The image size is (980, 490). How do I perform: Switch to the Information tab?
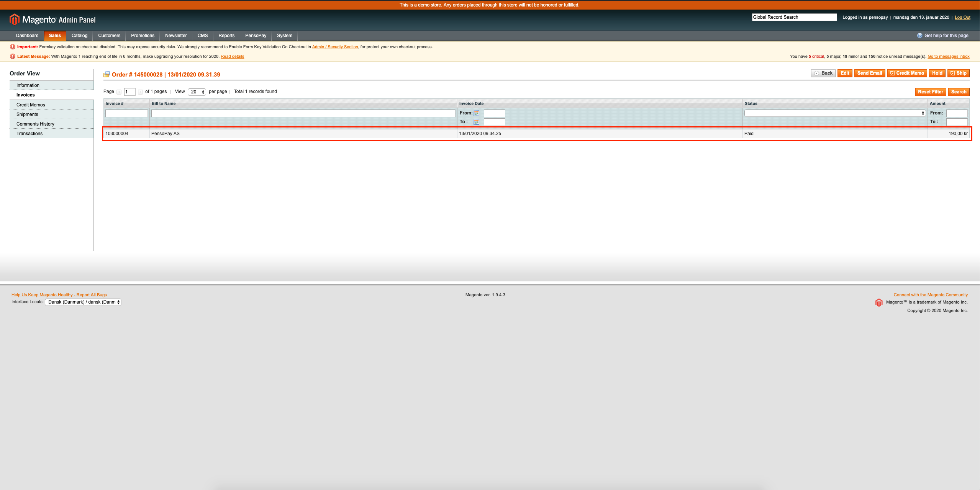tap(51, 85)
